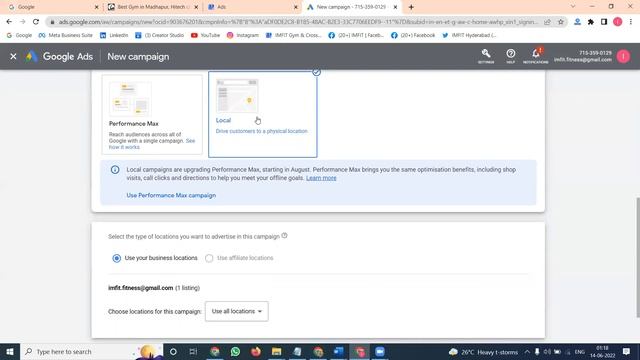
Task: Open the Twitter IMFIT Hyderabad bookmark
Action: coord(470,35)
